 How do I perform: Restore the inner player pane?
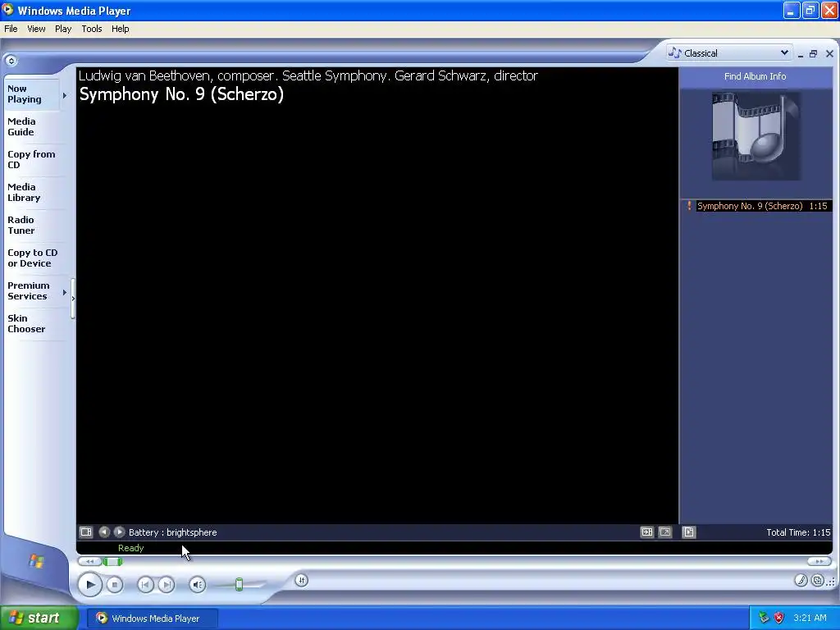(813, 53)
